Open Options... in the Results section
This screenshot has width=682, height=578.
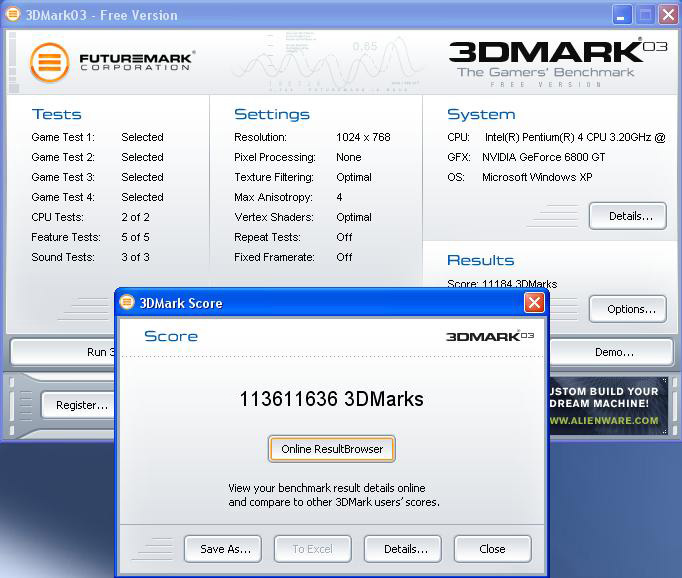627,309
